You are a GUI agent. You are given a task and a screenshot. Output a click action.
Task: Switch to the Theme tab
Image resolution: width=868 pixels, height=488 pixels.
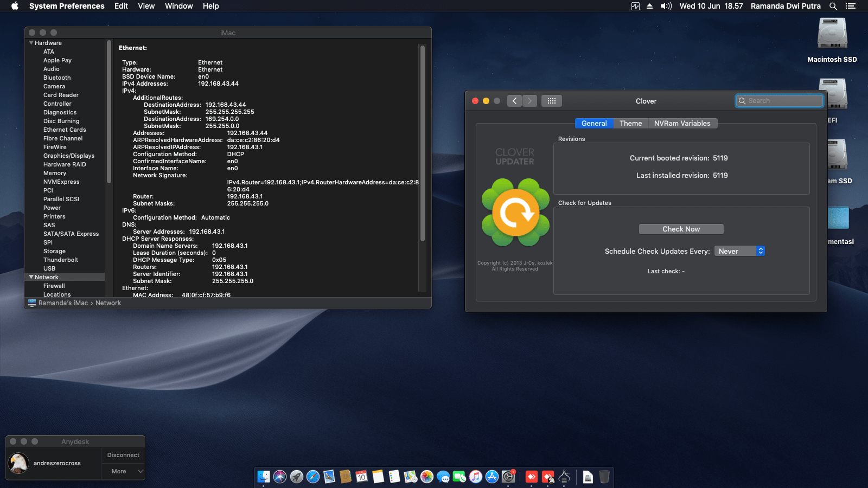coord(630,124)
